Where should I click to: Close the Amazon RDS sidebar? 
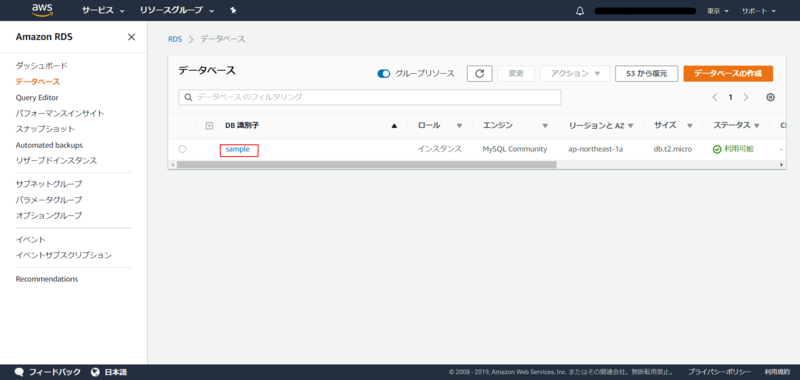click(131, 37)
